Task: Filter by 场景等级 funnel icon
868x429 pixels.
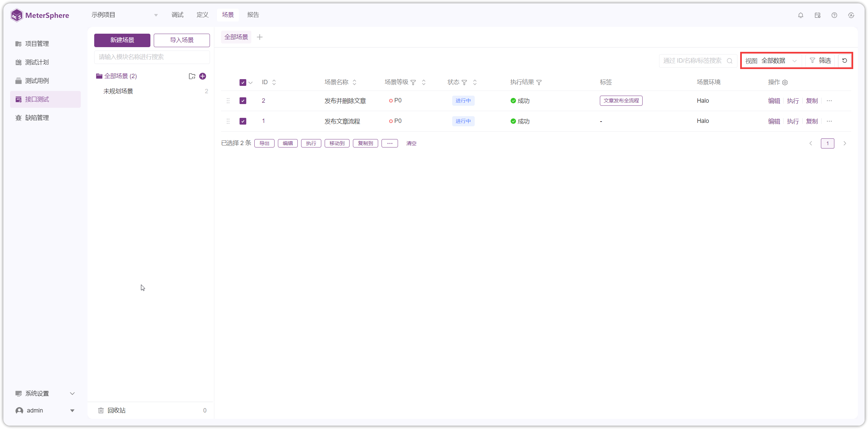Action: pos(413,82)
